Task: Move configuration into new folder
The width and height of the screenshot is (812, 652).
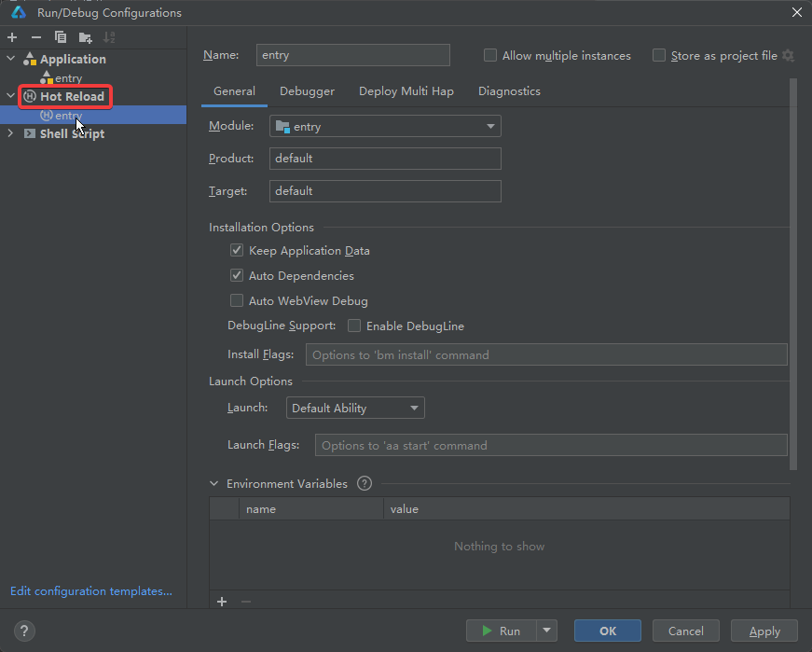Action: click(x=85, y=37)
